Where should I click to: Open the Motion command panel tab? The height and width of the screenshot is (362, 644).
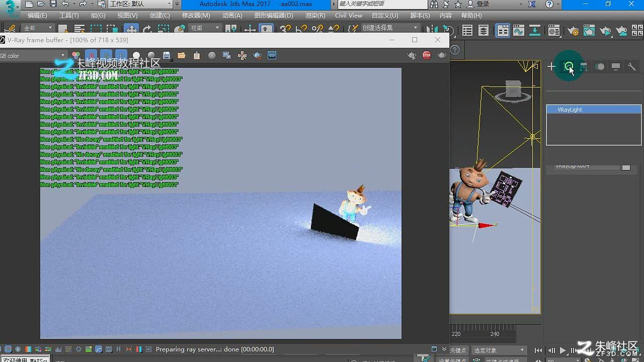click(x=600, y=66)
